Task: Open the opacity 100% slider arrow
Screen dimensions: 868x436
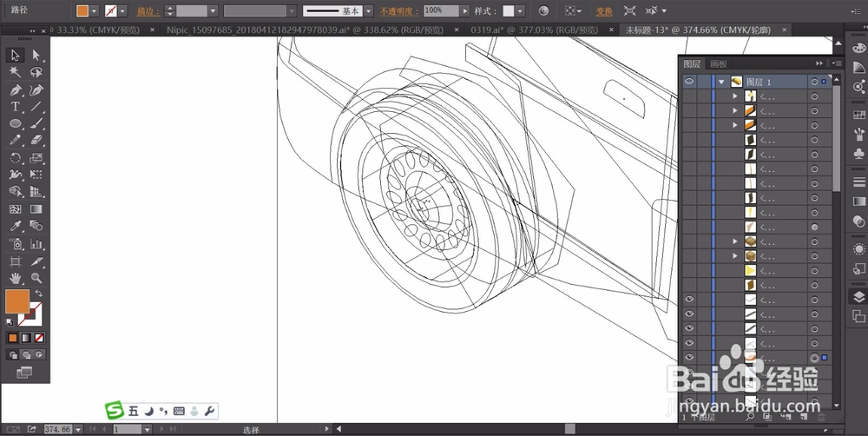Action: (465, 10)
